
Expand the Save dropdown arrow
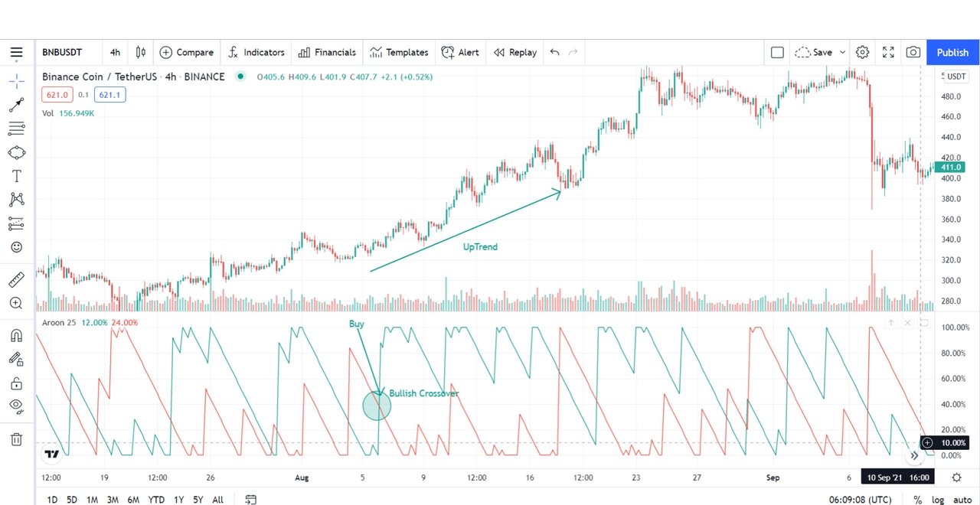[x=843, y=53]
